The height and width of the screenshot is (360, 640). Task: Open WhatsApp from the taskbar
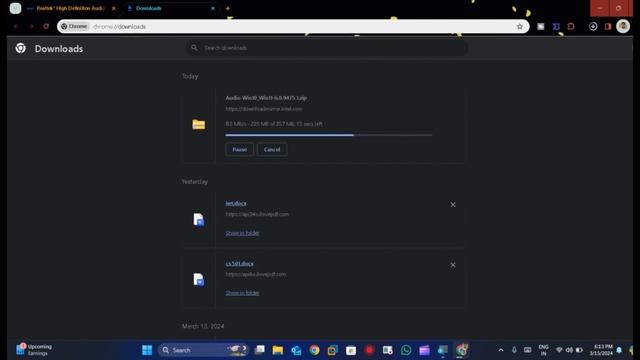[x=406, y=350]
